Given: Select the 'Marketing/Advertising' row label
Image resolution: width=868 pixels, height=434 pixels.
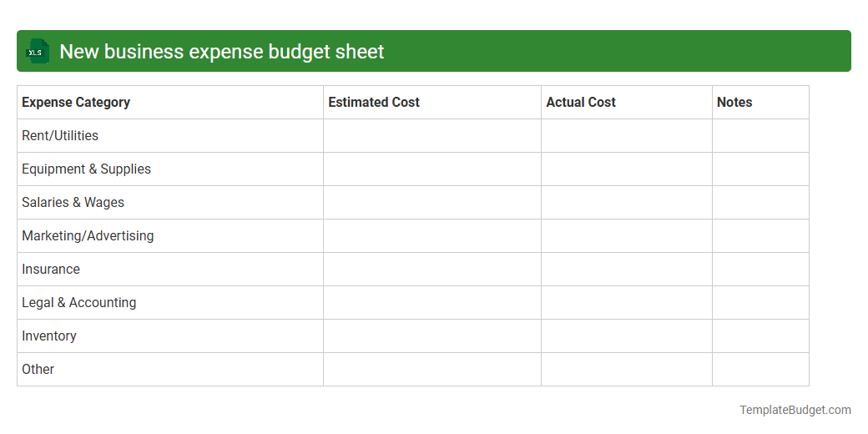Looking at the screenshot, I should 88,236.
